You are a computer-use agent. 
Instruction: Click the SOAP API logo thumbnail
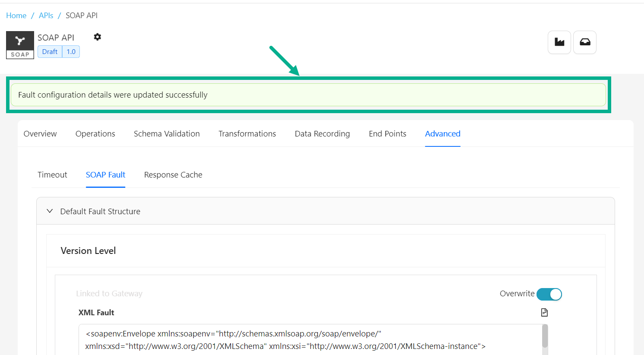click(20, 45)
